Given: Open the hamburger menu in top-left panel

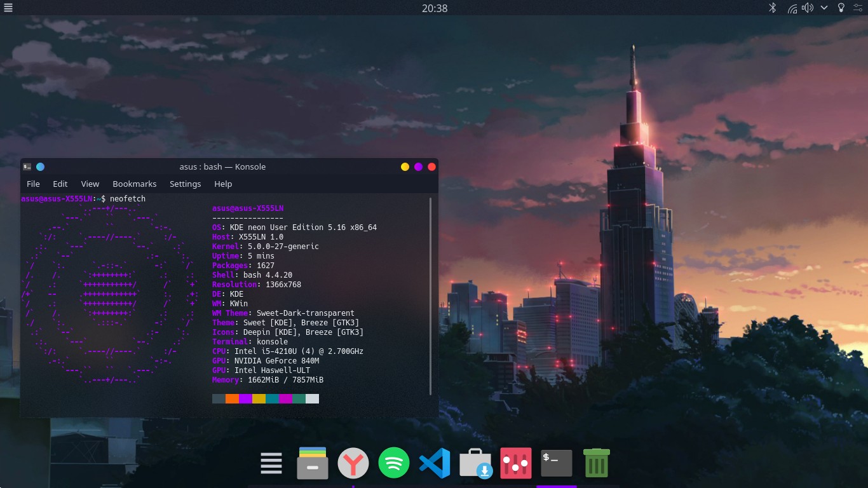Looking at the screenshot, I should point(8,8).
